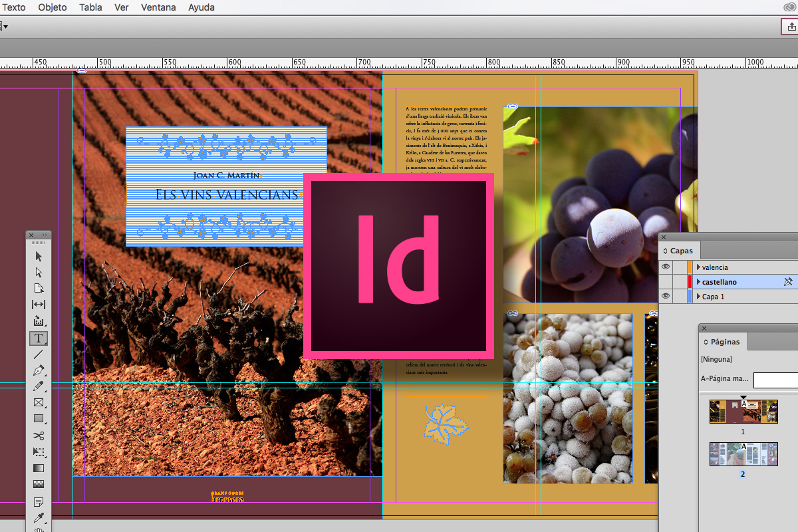Click the dark grapes photo frame

tap(600, 205)
